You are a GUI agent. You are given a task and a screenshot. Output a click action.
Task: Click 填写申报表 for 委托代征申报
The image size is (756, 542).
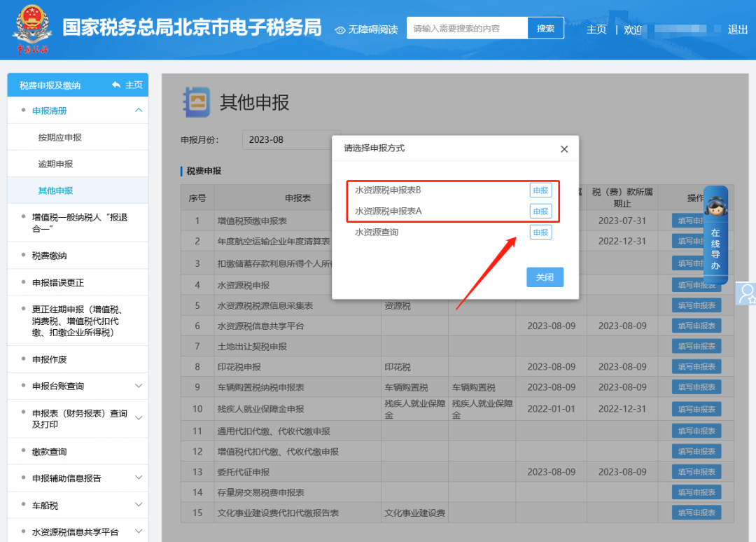(696, 471)
